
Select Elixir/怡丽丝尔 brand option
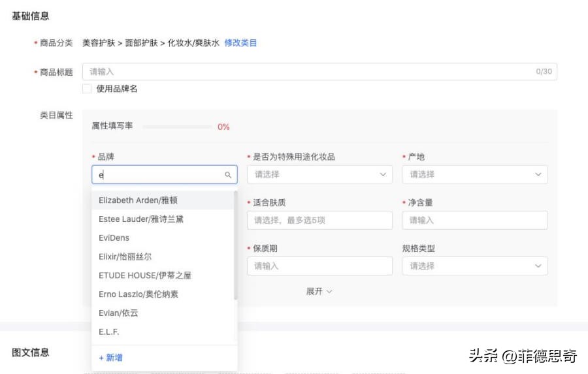163,257
